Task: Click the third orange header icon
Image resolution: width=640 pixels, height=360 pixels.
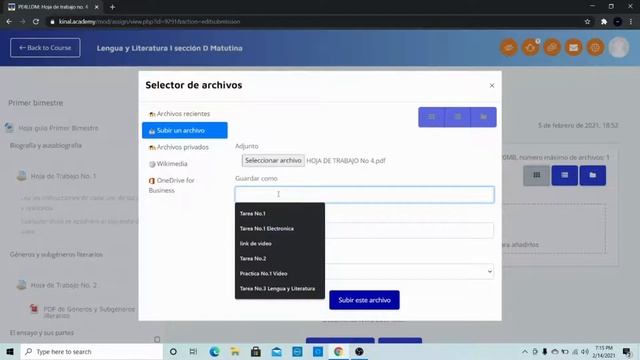Action: [x=552, y=48]
